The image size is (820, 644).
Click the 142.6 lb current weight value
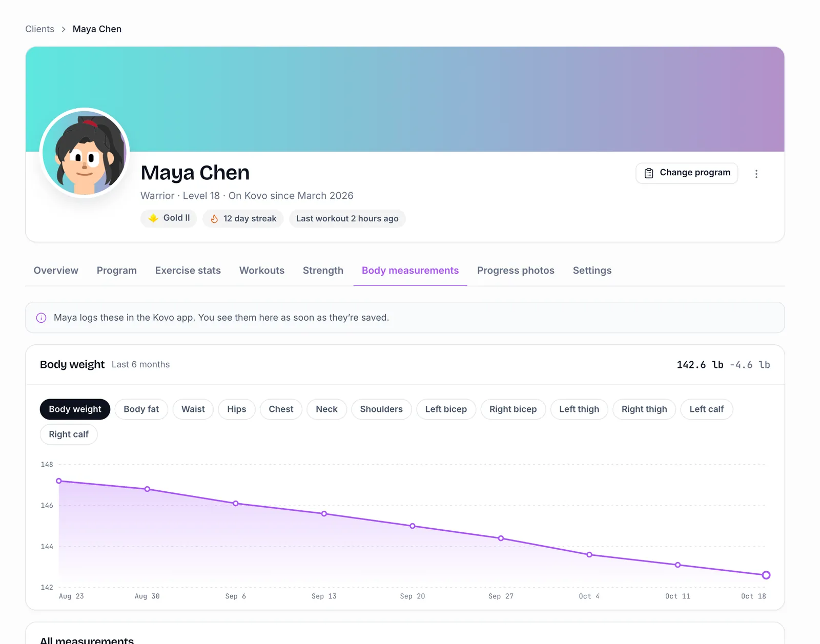click(x=700, y=365)
